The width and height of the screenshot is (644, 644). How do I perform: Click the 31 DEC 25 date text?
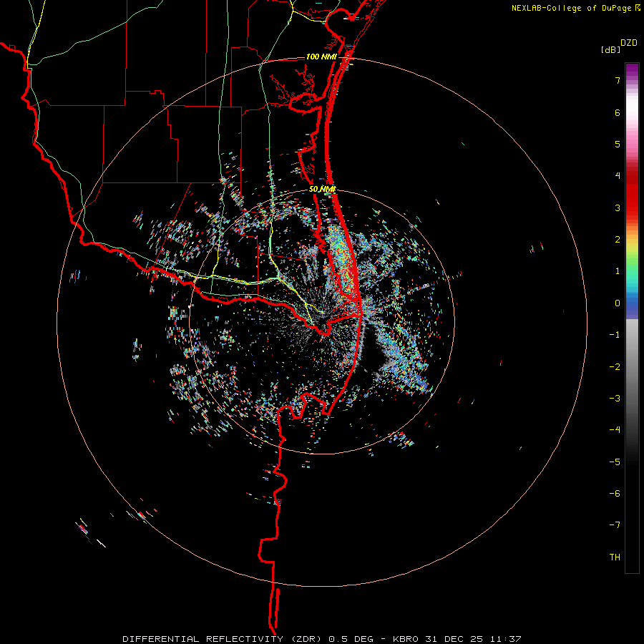(454, 639)
